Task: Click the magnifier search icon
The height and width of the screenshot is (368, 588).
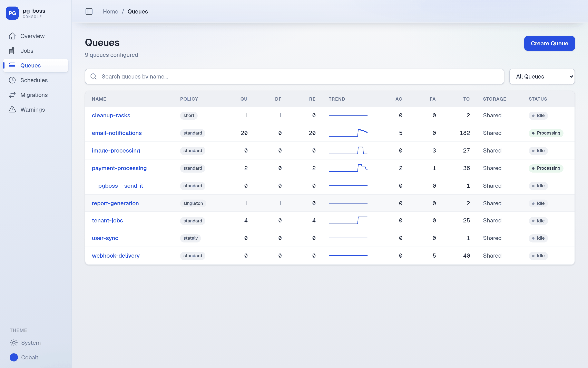Action: pos(94,76)
